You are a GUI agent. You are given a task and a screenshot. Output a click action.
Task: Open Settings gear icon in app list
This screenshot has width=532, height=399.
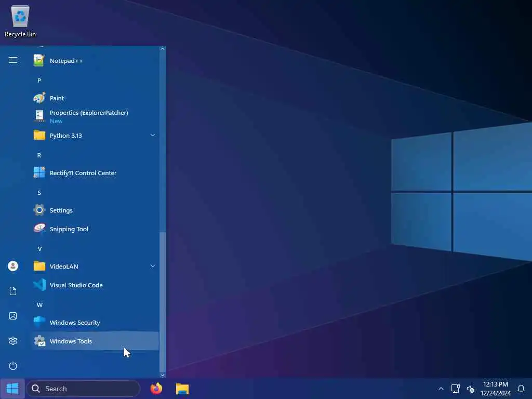39,210
